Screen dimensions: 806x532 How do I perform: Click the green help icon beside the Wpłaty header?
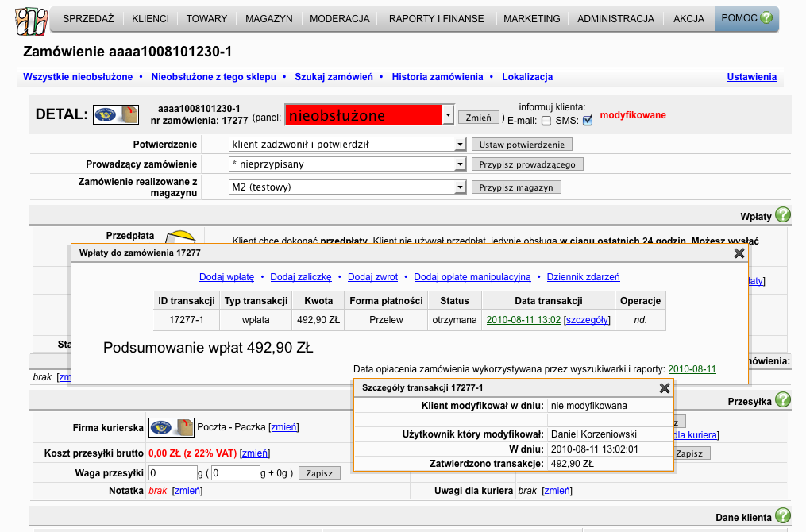(783, 214)
